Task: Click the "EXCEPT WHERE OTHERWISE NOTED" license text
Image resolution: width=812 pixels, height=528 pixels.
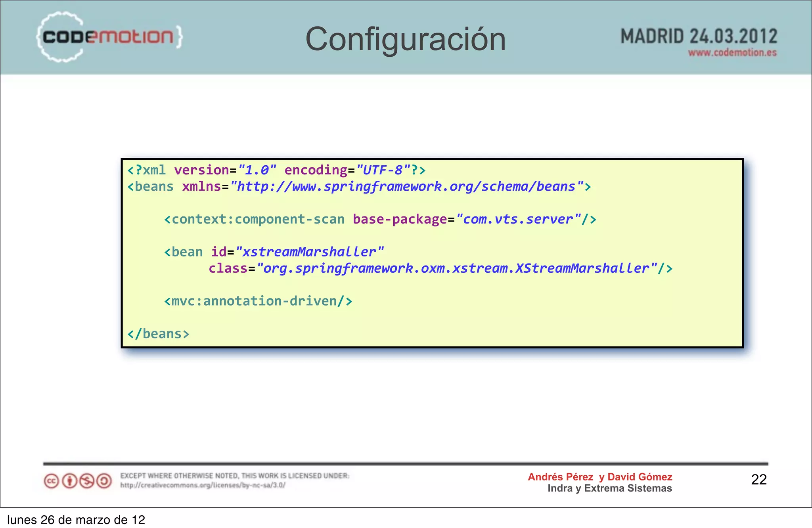Action: pos(235,476)
